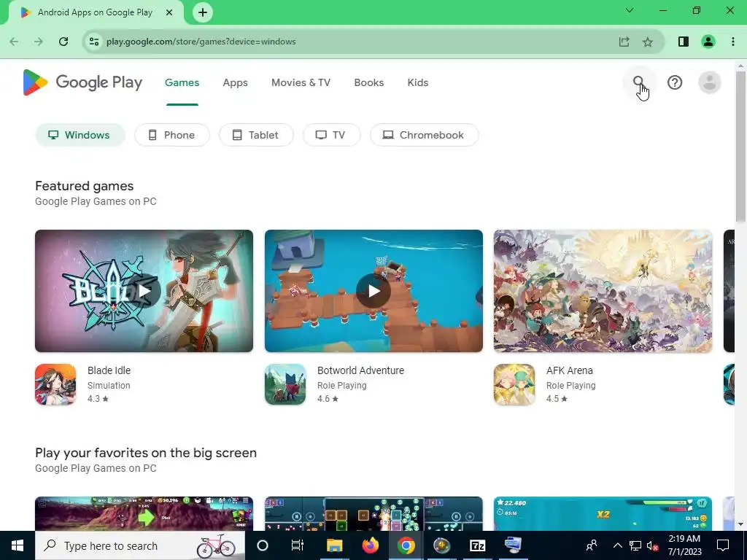The image size is (747, 560).
Task: Open the Botworld Adventure title link
Action: point(360,370)
